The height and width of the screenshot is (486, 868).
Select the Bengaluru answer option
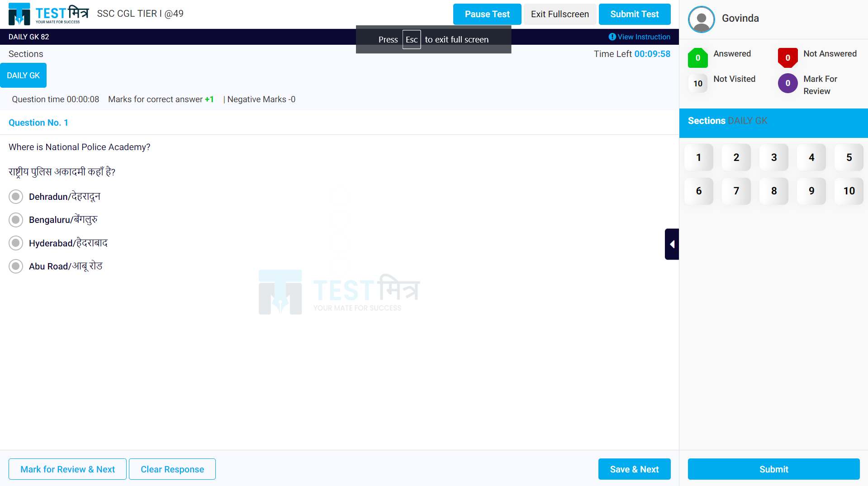tap(16, 220)
